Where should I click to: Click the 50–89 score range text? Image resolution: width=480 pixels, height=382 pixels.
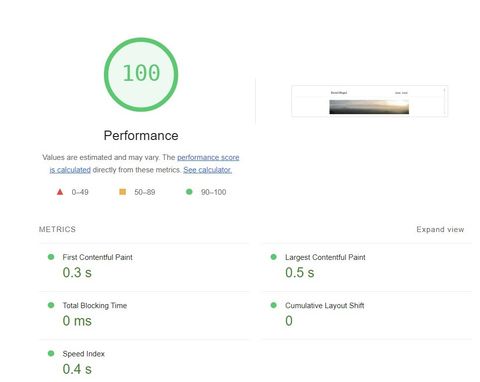[145, 192]
